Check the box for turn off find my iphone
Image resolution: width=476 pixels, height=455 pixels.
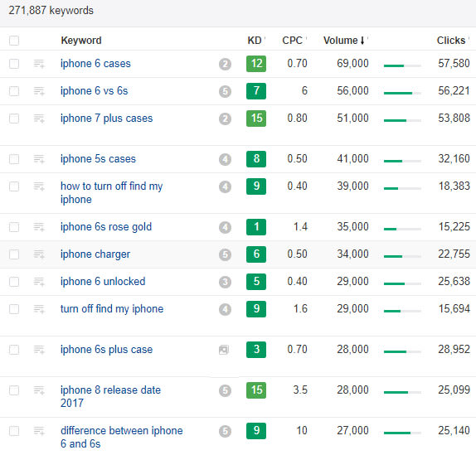14,309
